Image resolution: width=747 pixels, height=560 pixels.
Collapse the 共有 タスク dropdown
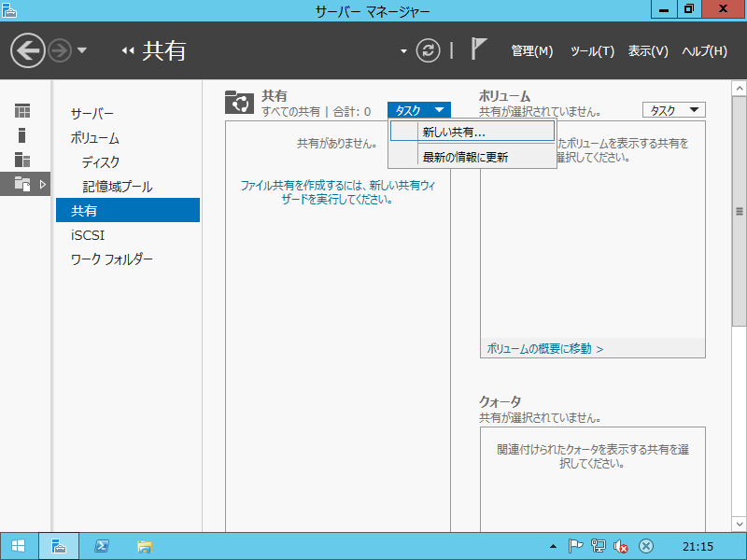coord(418,110)
